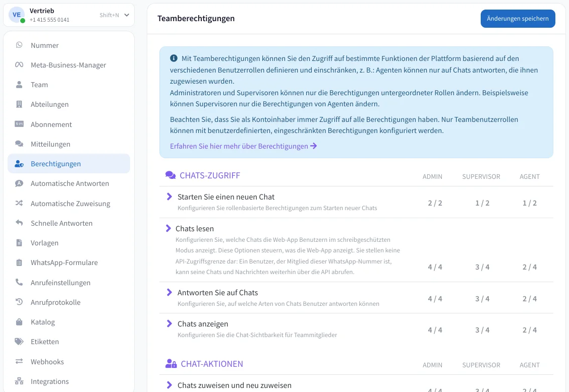Screen dimensions: 569x392
Task: Click the VE avatar with green status dot
Action: coord(17,15)
